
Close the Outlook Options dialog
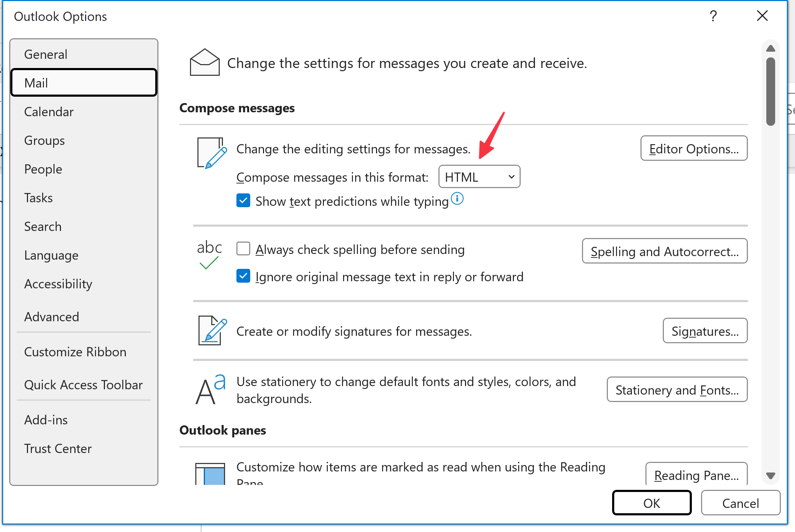click(x=762, y=16)
